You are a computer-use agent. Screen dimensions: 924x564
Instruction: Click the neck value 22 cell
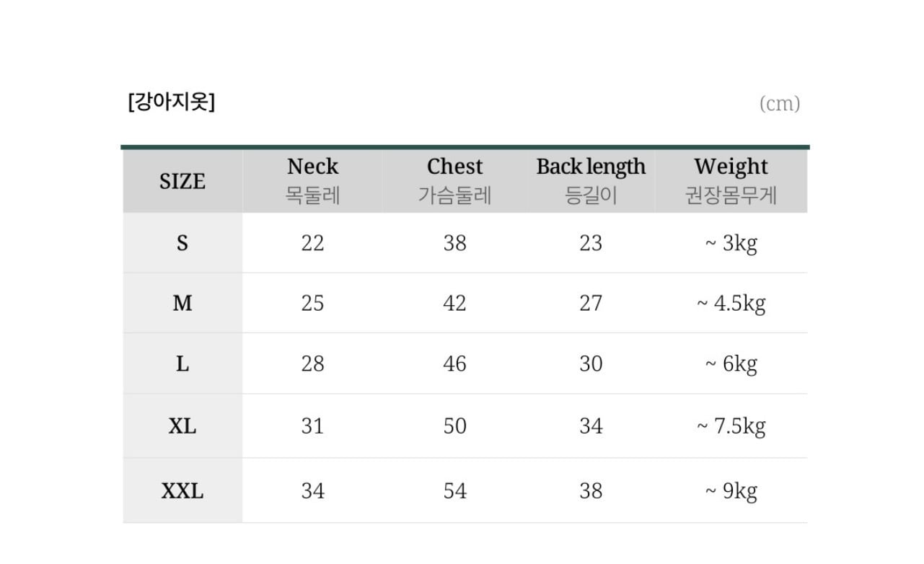coord(312,244)
